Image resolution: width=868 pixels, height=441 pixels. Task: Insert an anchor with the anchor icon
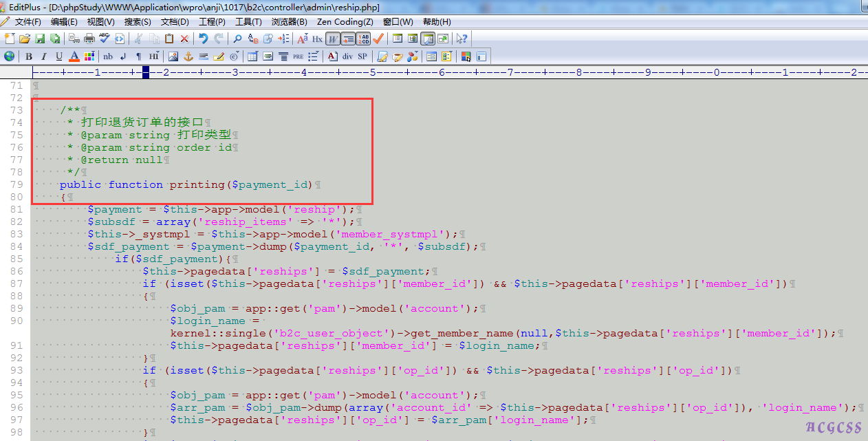point(188,56)
